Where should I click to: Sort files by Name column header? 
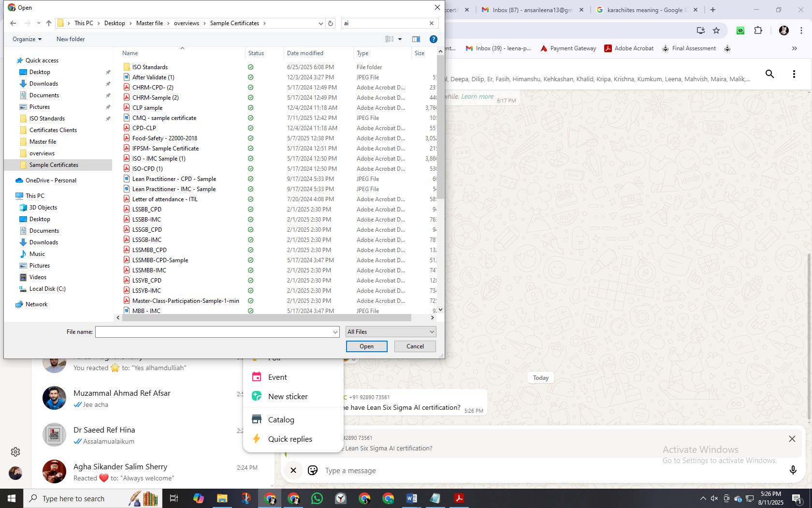coord(182,53)
